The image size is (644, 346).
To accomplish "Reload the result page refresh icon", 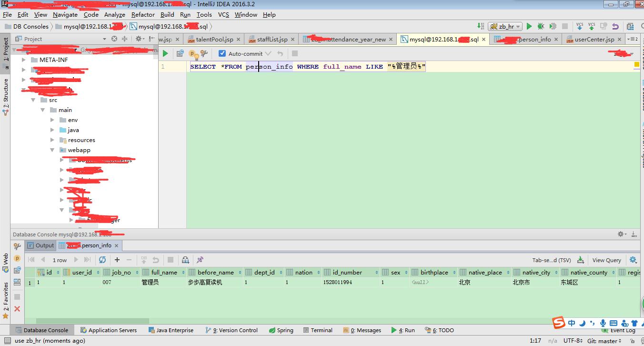I will click(x=102, y=260).
